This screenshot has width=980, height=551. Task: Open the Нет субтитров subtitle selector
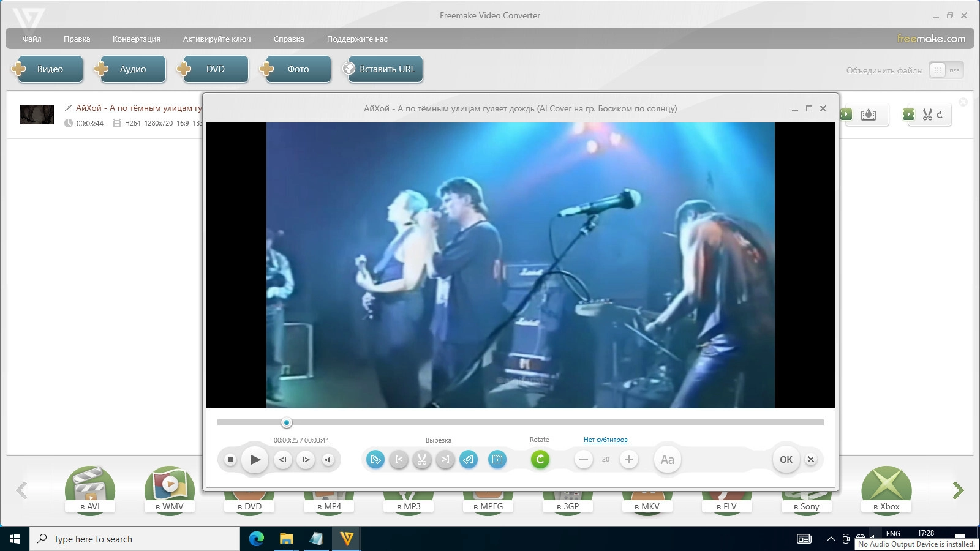pos(605,440)
